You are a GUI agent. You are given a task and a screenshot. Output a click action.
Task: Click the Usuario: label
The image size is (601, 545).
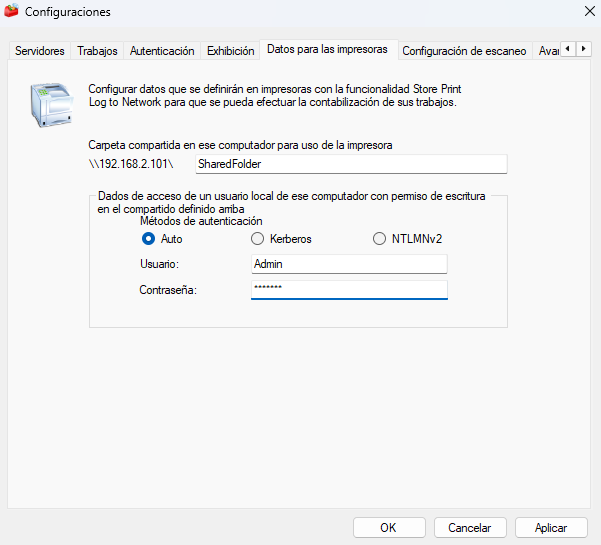click(x=159, y=264)
